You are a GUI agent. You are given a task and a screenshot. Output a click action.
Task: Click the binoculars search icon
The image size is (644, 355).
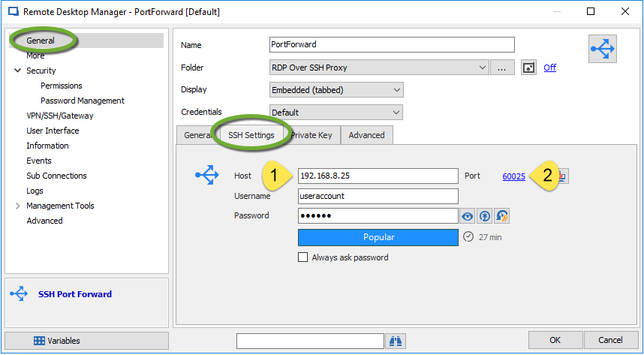tap(396, 341)
